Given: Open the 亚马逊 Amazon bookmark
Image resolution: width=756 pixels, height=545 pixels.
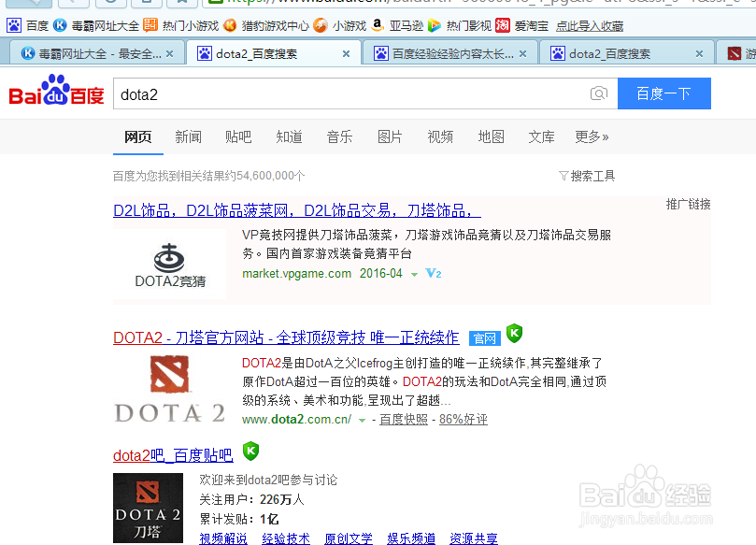Looking at the screenshot, I should (x=398, y=25).
